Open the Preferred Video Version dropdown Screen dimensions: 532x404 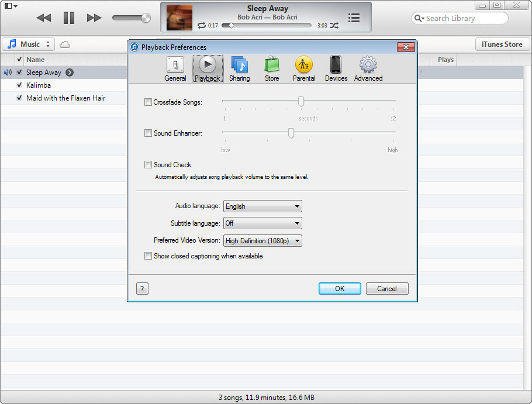[x=262, y=241]
